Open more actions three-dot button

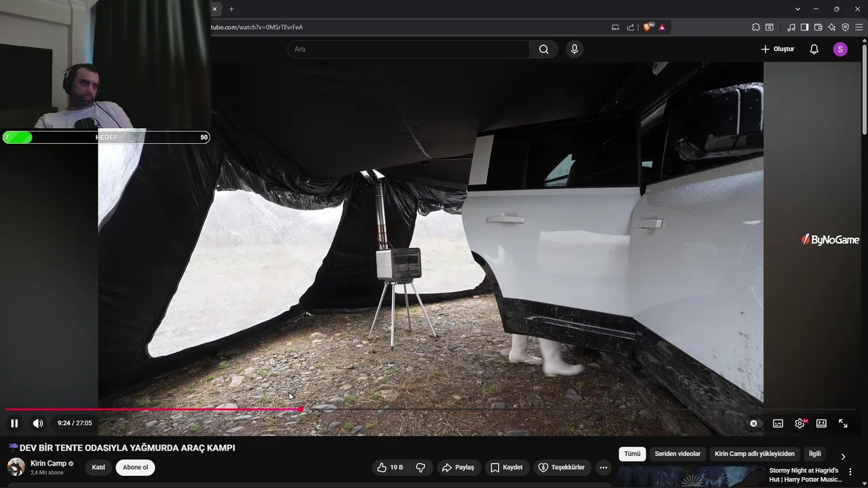coord(604,467)
